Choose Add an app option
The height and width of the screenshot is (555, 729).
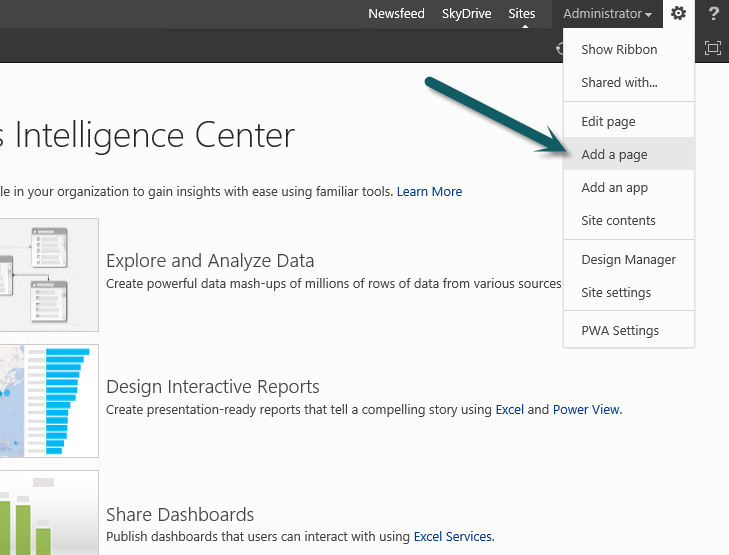coord(614,188)
